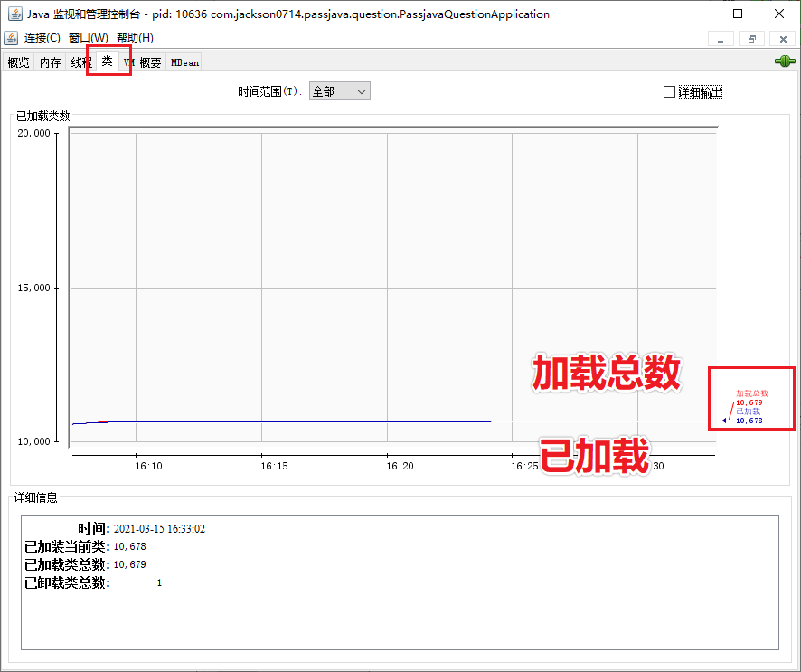This screenshot has height=672, width=801.
Task: Switch to the 概览 tab
Action: [17, 62]
